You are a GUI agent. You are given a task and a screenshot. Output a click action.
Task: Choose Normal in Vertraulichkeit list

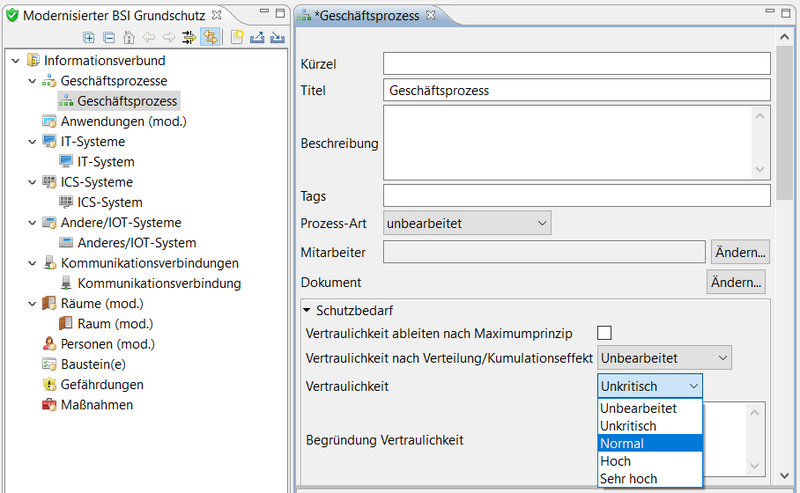point(649,443)
